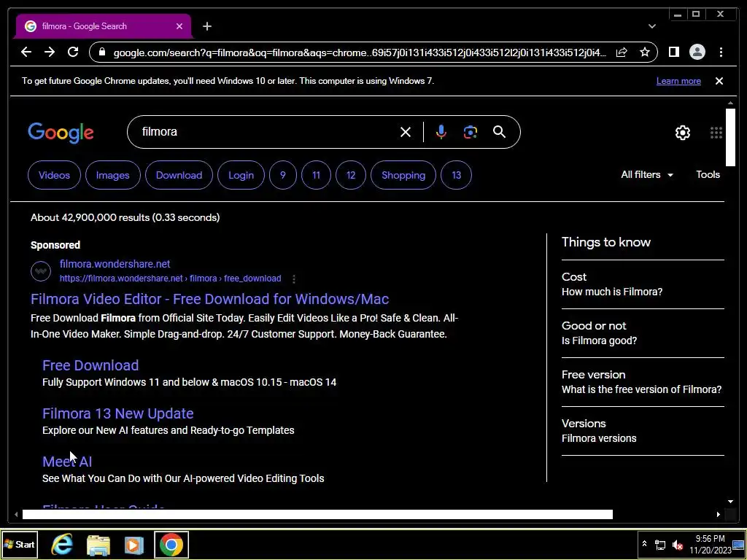
Task: Open Windows Media Player from taskbar
Action: point(134,545)
